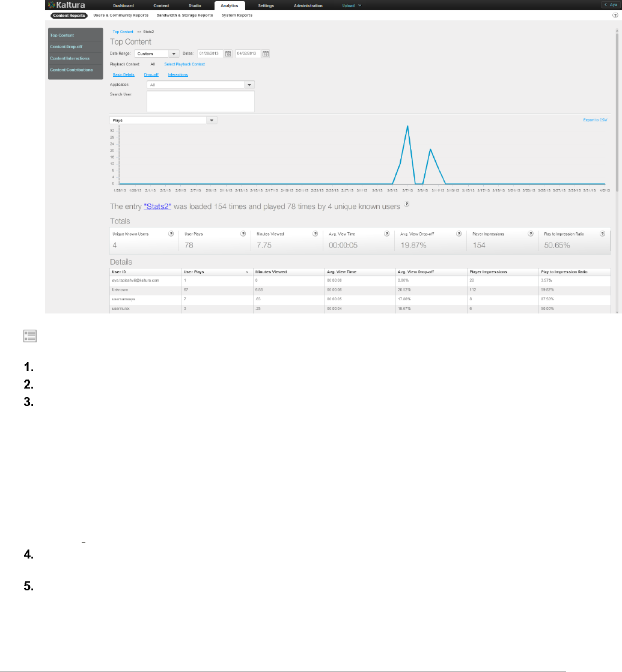Image resolution: width=622 pixels, height=672 pixels.
Task: Open Bandwidth & Storage Reports
Action: coord(184,15)
